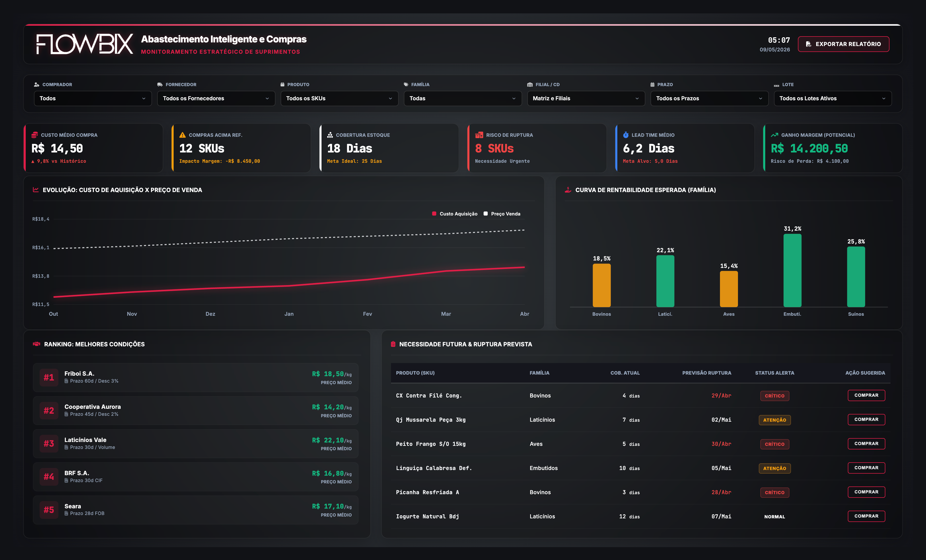Toggle the Custo Aquisição legend series
The height and width of the screenshot is (560, 926).
455,214
